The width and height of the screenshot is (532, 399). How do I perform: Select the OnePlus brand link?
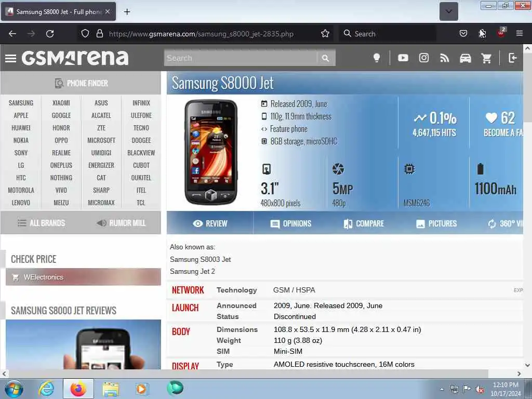pos(61,165)
